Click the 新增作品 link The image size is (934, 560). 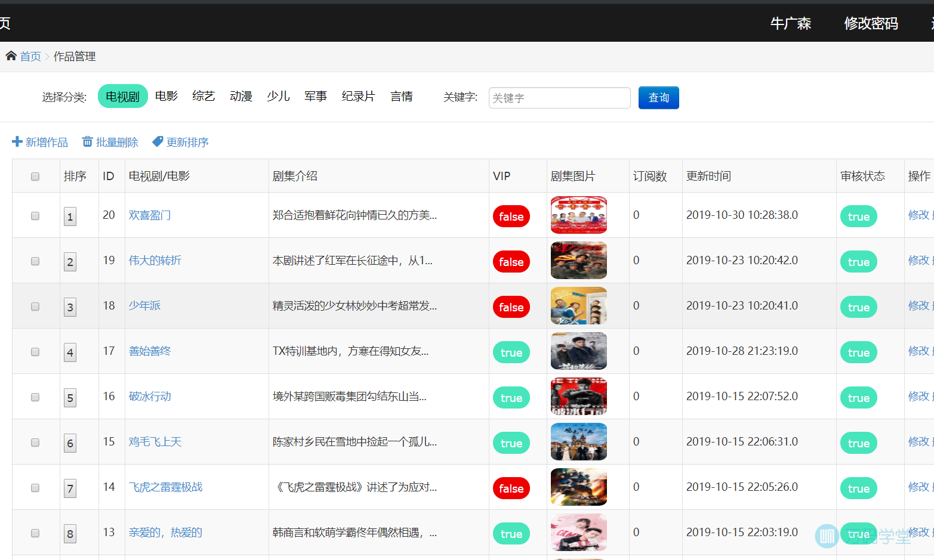coord(47,142)
